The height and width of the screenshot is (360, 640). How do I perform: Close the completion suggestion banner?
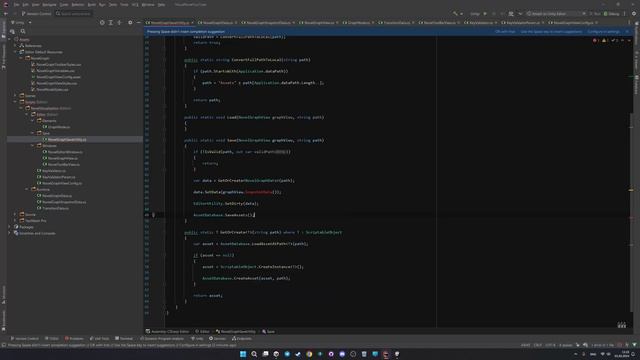[627, 31]
